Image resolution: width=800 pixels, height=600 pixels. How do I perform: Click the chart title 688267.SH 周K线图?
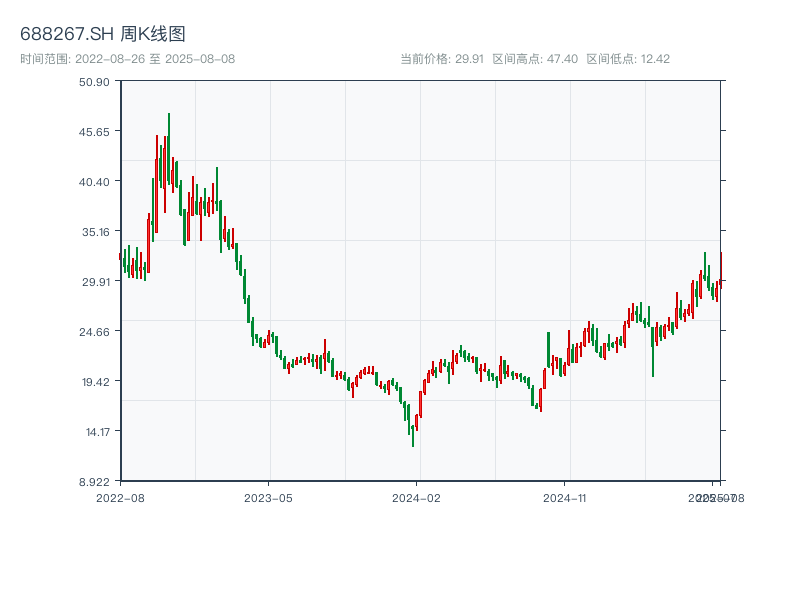103,34
